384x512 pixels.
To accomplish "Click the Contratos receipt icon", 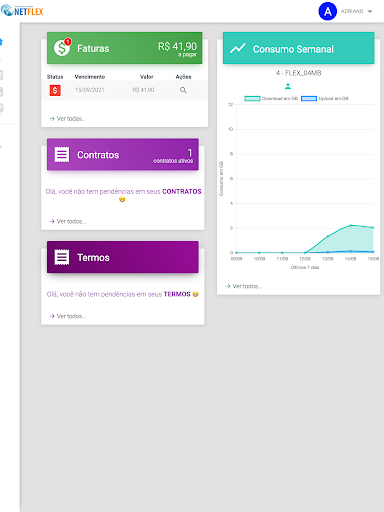I will coord(62,154).
